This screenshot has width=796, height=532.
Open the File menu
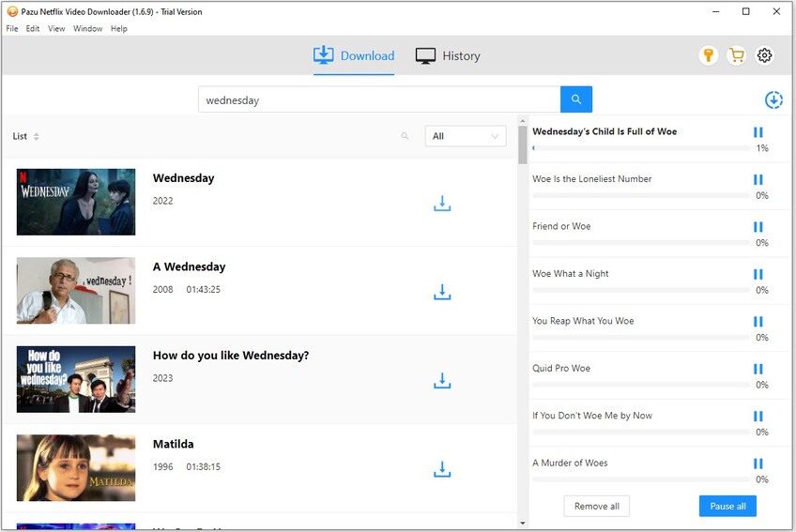click(12, 29)
